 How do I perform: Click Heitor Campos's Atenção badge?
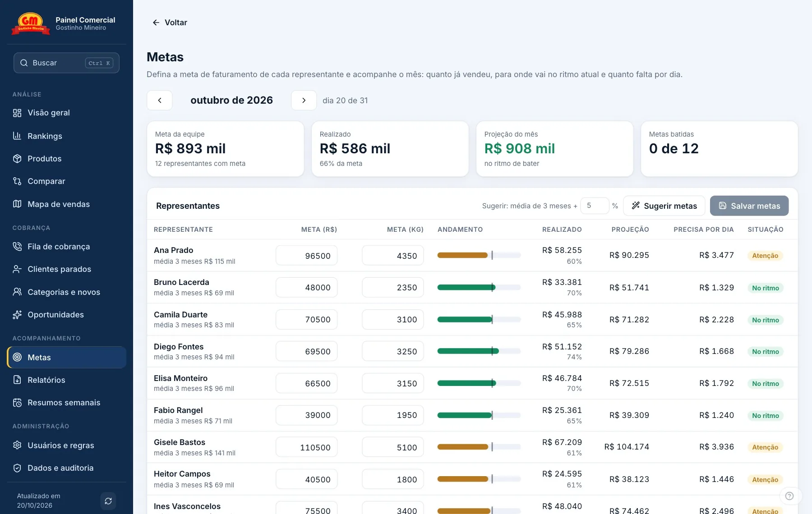[x=765, y=480]
